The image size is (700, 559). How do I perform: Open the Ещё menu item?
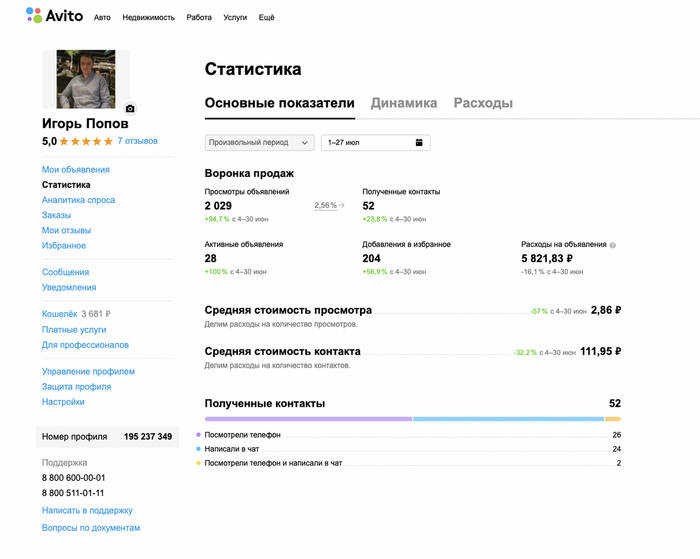tap(267, 17)
